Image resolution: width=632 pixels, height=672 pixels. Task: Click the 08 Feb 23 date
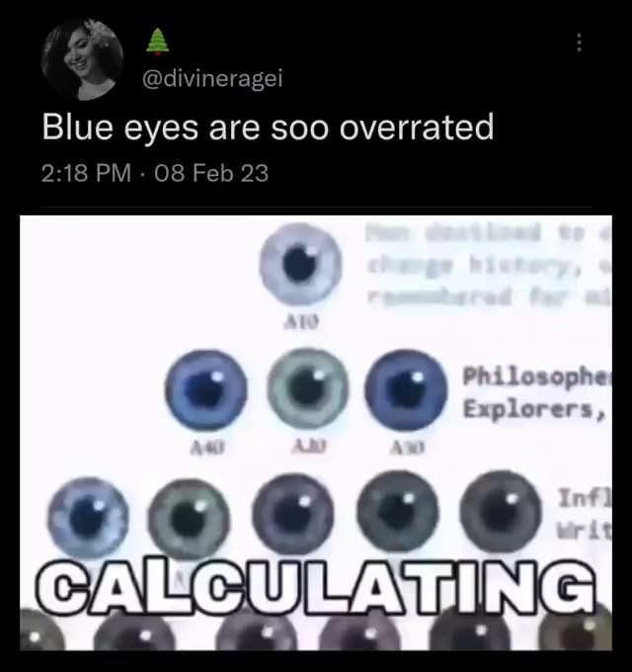(211, 173)
